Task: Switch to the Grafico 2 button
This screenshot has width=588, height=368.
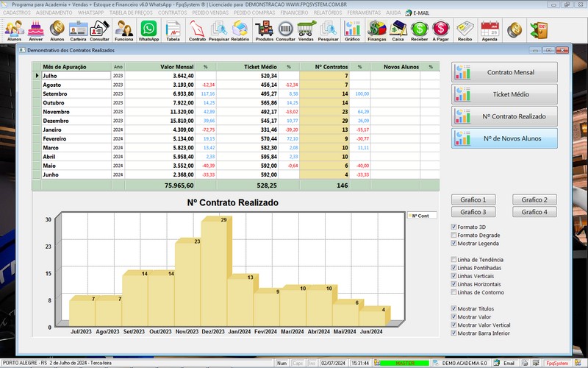Action: coord(534,199)
